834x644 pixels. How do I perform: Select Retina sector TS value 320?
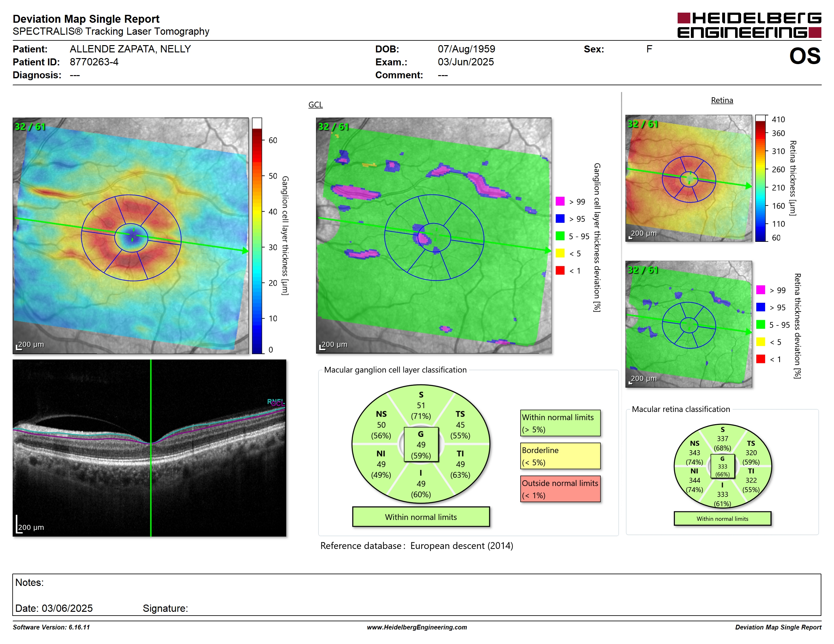click(x=751, y=452)
